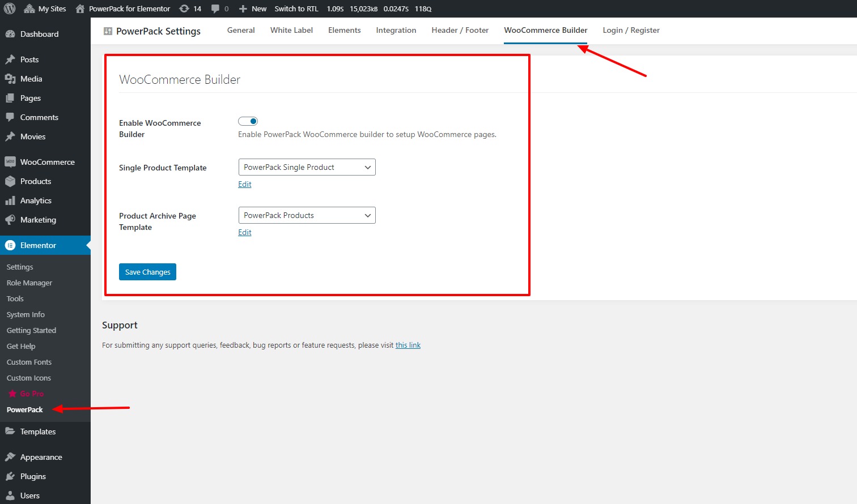Open the support page via this link
This screenshot has width=857, height=504.
408,345
